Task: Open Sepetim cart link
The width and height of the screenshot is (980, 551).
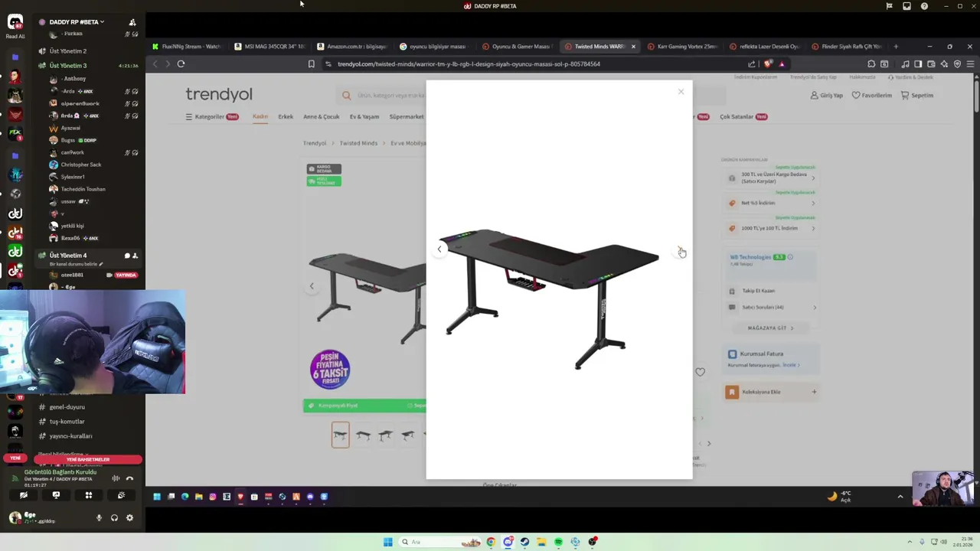Action: (917, 96)
